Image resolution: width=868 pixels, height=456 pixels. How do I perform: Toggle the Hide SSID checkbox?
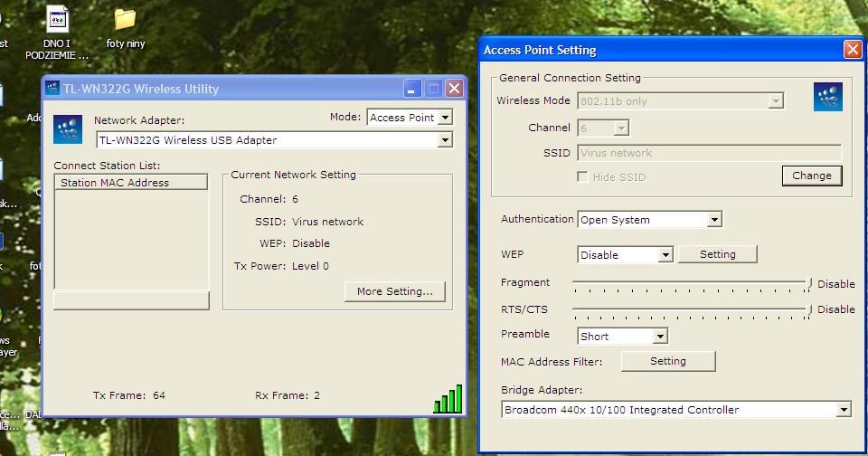click(582, 176)
